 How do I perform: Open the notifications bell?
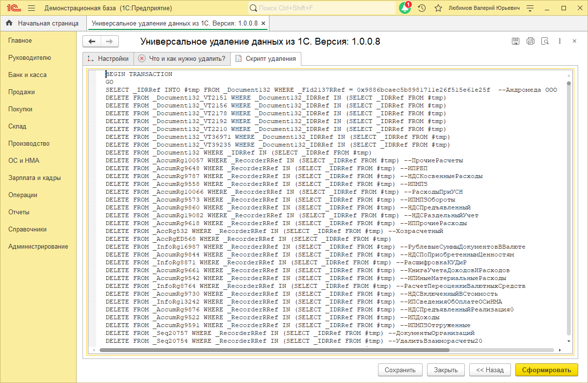[405, 8]
